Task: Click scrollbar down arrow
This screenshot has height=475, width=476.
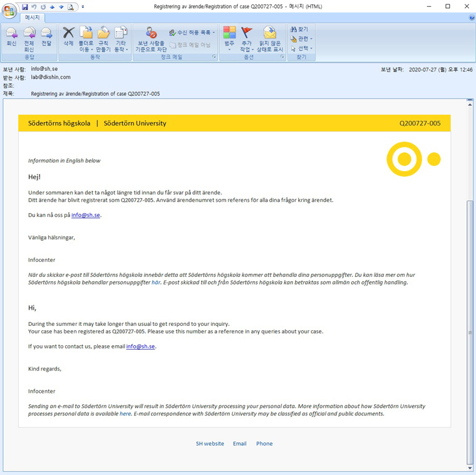Action: click(470, 468)
